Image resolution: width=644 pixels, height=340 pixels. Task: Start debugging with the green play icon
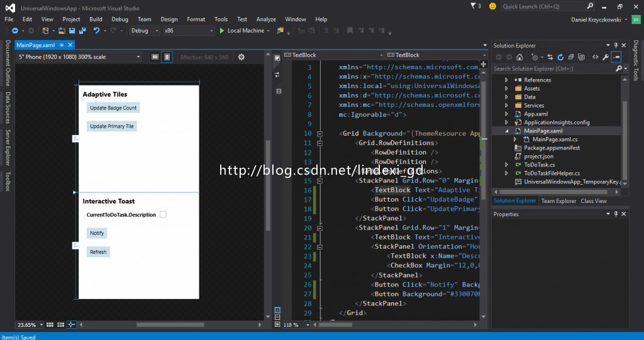tap(222, 31)
